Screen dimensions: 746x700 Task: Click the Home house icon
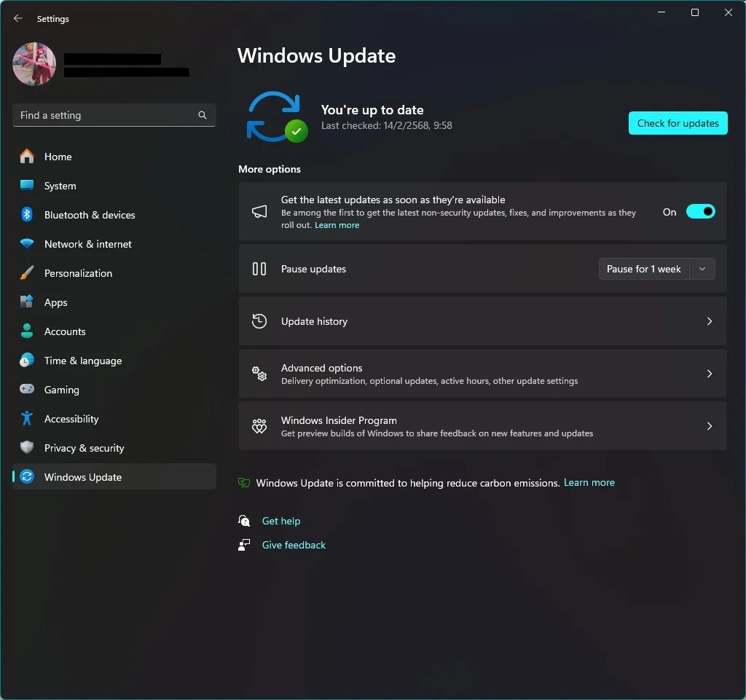point(27,157)
